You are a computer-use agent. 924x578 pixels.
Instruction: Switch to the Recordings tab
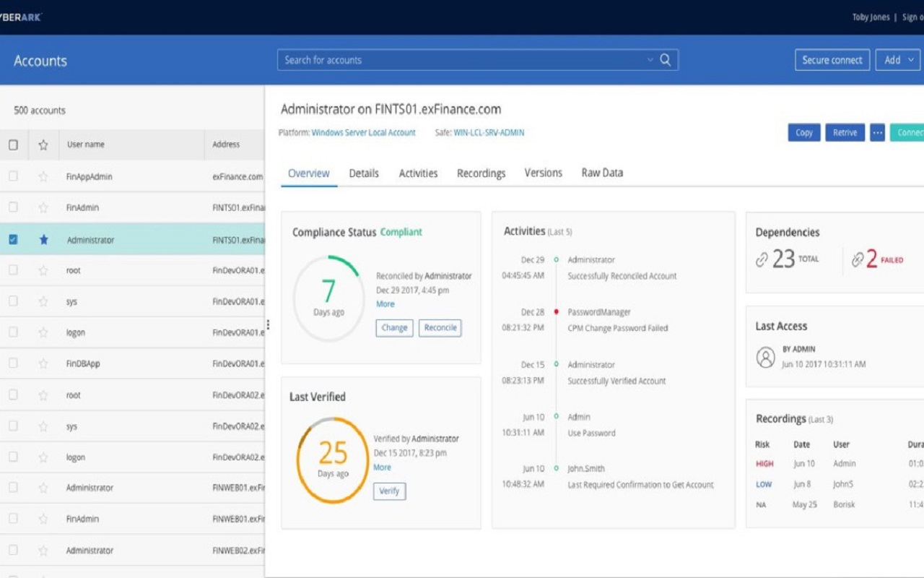(481, 173)
